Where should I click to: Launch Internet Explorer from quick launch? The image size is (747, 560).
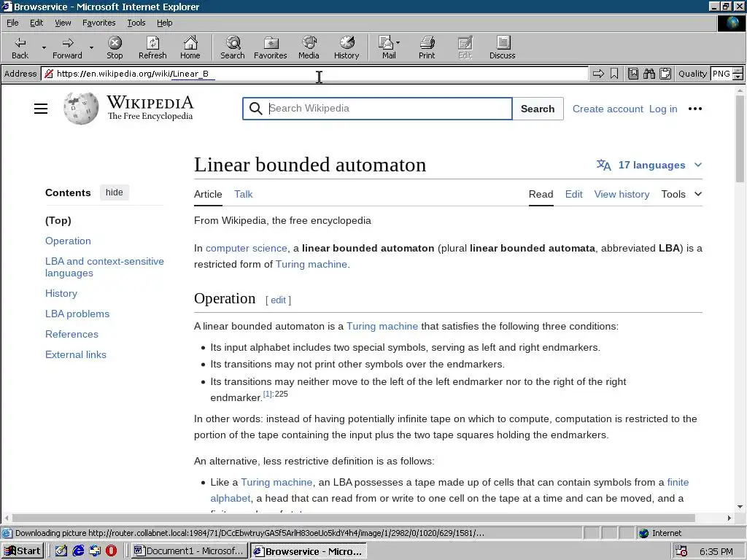click(78, 551)
